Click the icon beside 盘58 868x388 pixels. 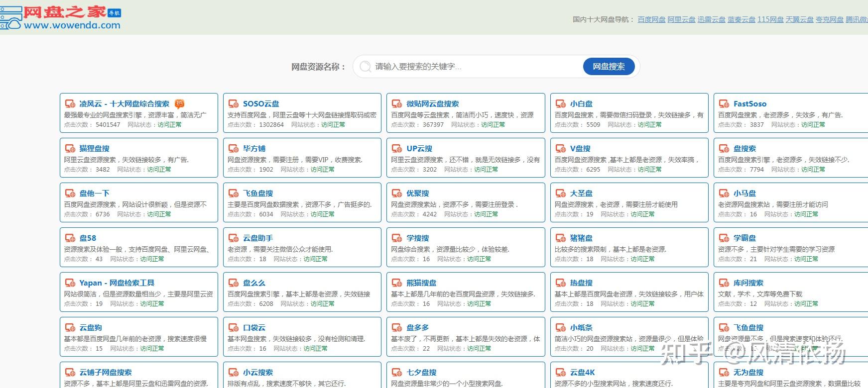pos(70,238)
